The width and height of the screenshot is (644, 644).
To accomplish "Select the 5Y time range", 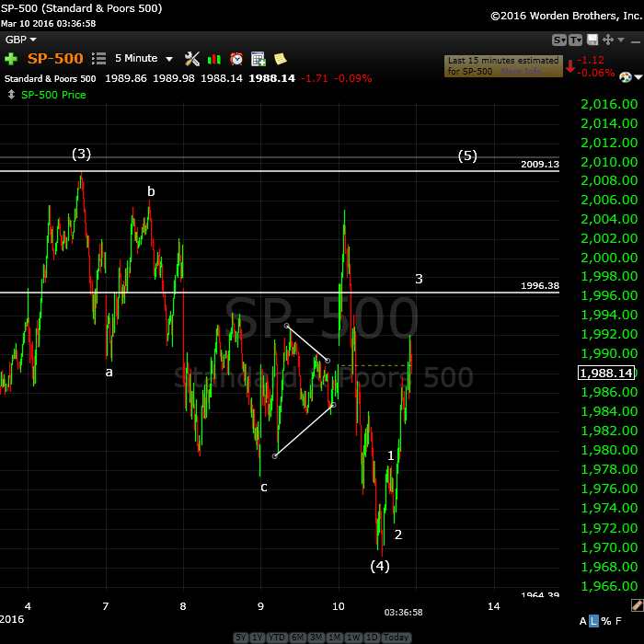I will [241, 638].
